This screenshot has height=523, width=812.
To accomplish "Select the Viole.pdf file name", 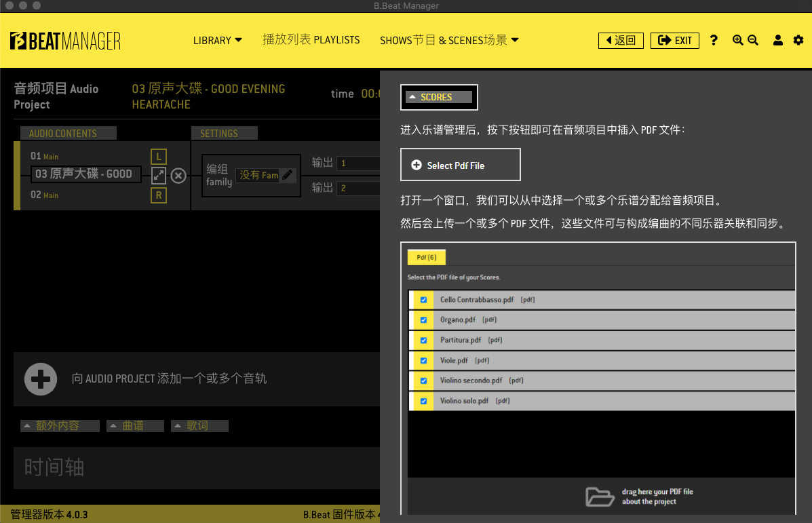I will pos(454,360).
